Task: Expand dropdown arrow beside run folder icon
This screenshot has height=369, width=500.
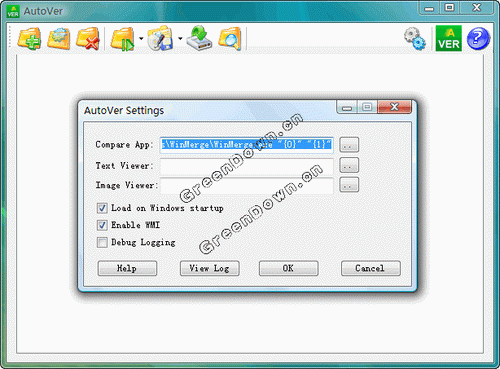Action: click(x=141, y=39)
